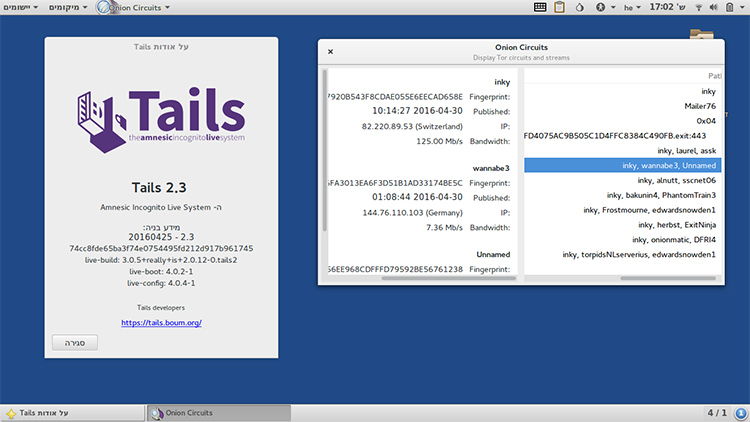Select the 'Mailer76' circuit row

pos(622,106)
